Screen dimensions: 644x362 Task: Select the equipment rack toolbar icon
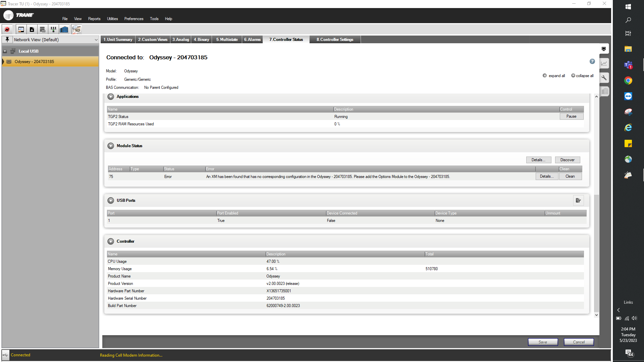[43, 29]
